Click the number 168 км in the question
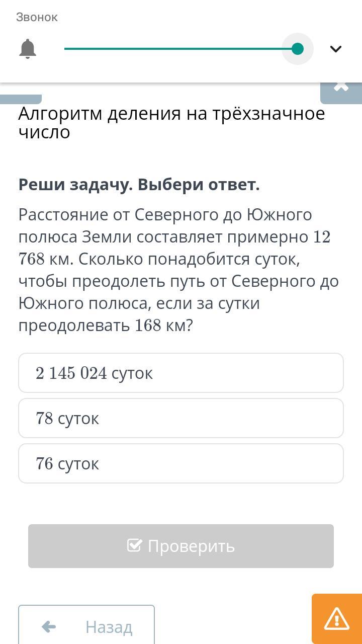362x644 pixels. [158, 326]
